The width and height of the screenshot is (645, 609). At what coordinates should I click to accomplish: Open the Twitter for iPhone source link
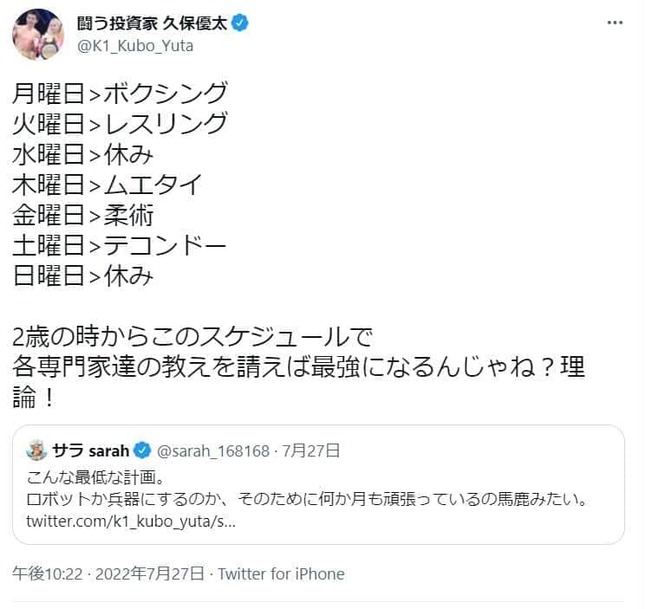point(280,574)
